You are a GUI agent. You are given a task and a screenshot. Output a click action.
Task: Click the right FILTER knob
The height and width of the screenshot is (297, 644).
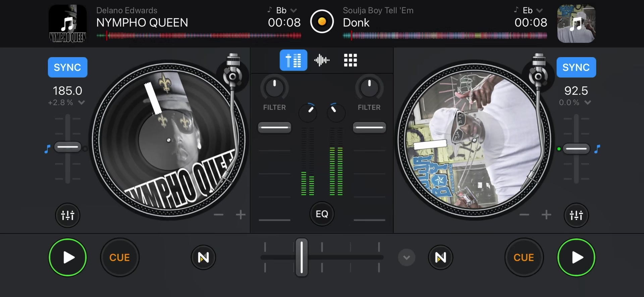pyautogui.click(x=369, y=88)
